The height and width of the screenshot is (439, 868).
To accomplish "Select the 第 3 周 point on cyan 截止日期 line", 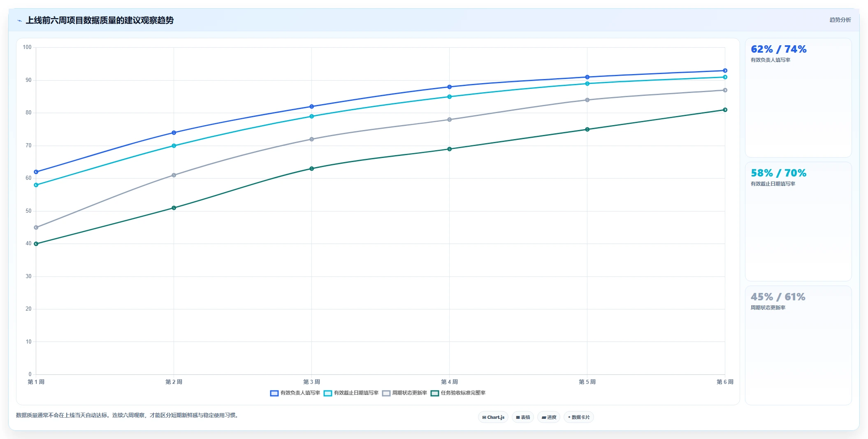I will coord(311,116).
